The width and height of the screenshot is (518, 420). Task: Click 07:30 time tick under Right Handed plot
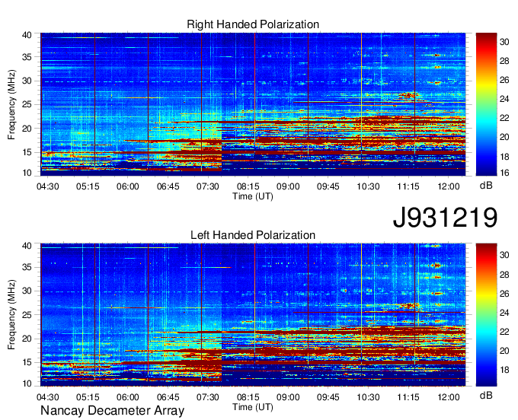tap(208, 186)
